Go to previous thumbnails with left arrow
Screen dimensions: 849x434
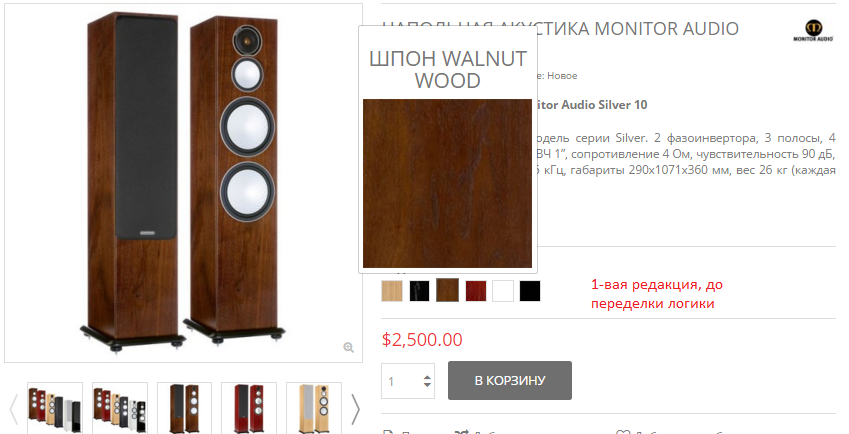[14, 409]
